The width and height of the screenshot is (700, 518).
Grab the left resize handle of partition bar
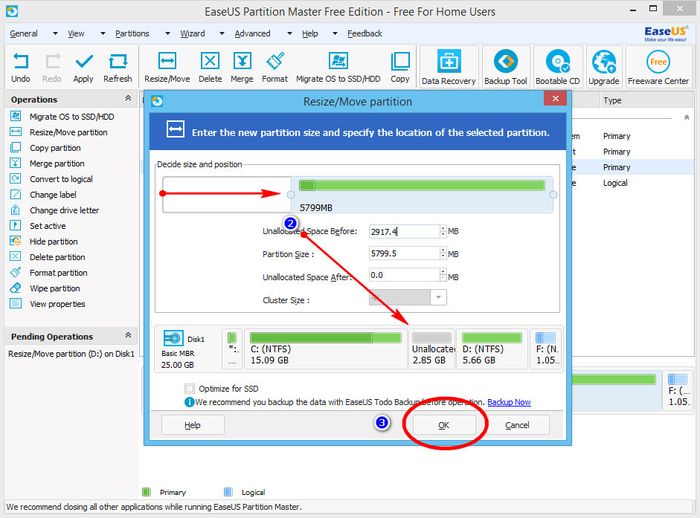point(291,195)
